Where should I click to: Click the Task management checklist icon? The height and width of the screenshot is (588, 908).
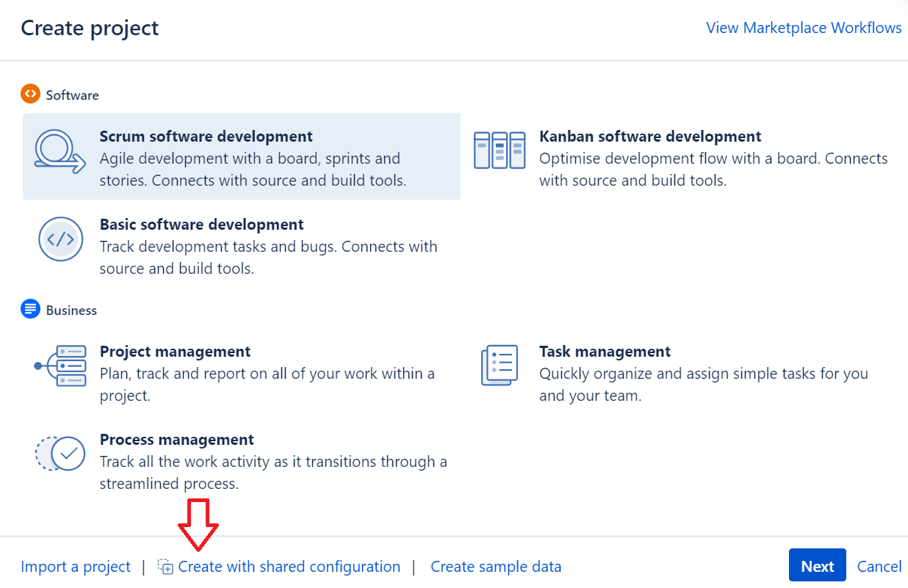[x=500, y=365]
